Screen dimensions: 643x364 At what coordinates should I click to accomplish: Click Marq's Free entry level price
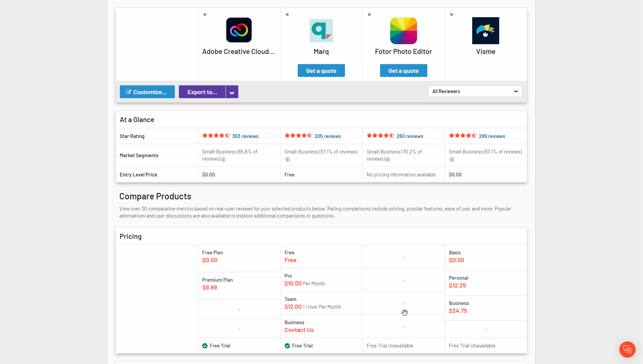pyautogui.click(x=289, y=175)
